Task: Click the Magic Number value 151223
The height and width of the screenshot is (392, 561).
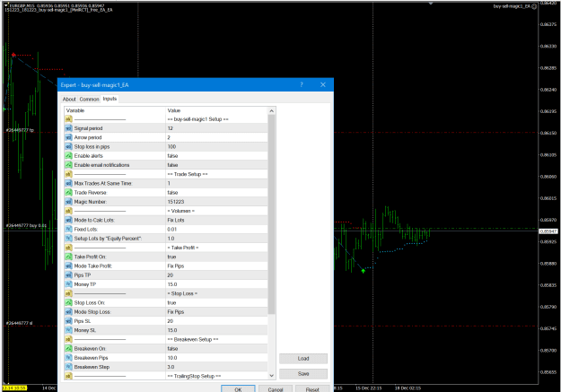Action: click(176, 202)
